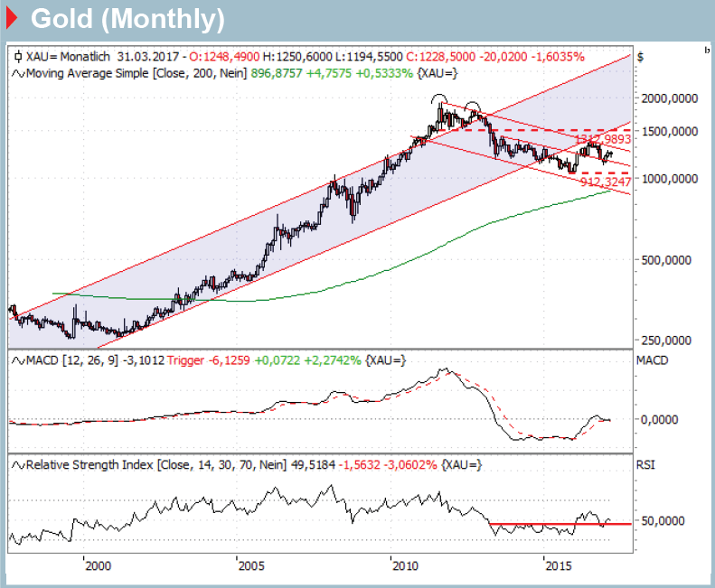
Task: Click the RSI value 49,5184
Action: coord(313,465)
